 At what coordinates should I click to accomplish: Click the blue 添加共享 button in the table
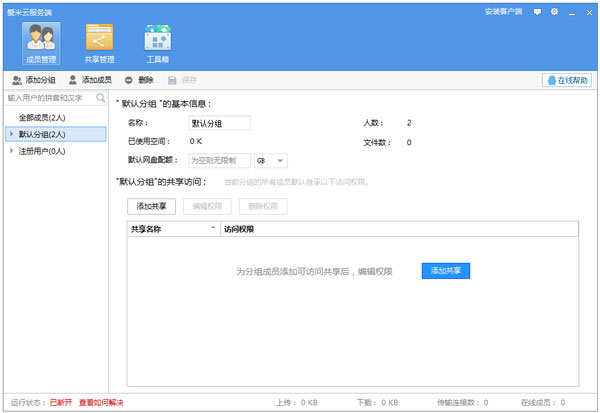click(x=446, y=271)
